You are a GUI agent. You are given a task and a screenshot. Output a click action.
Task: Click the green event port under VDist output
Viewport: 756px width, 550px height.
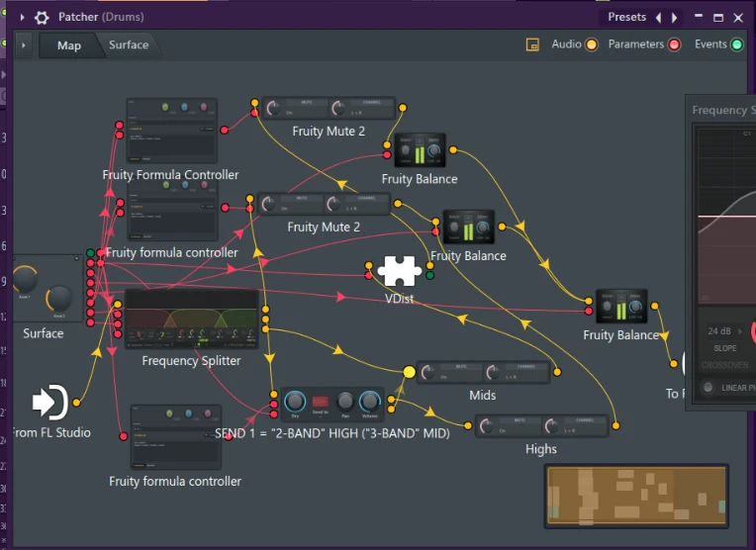coord(430,276)
